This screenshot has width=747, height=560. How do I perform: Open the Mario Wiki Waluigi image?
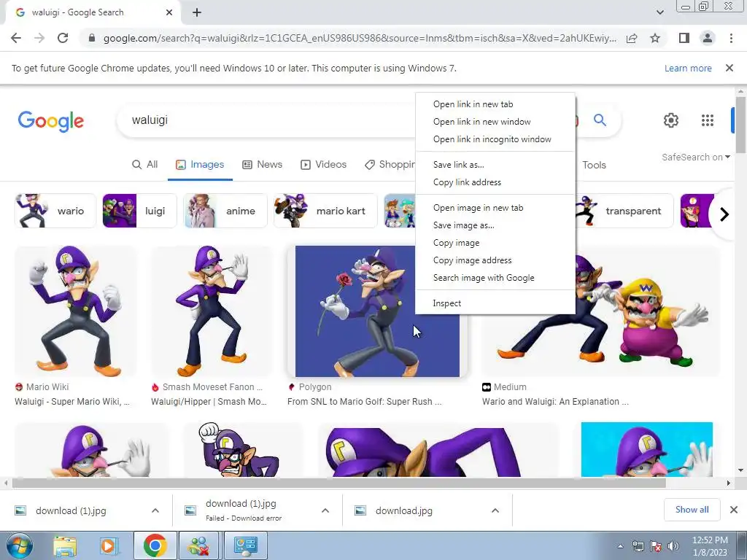75,311
